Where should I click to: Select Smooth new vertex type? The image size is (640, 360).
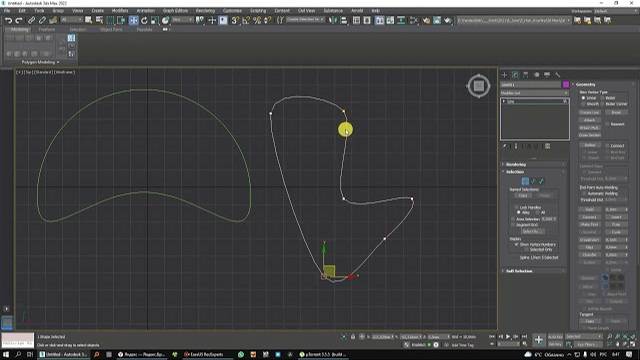583,104
